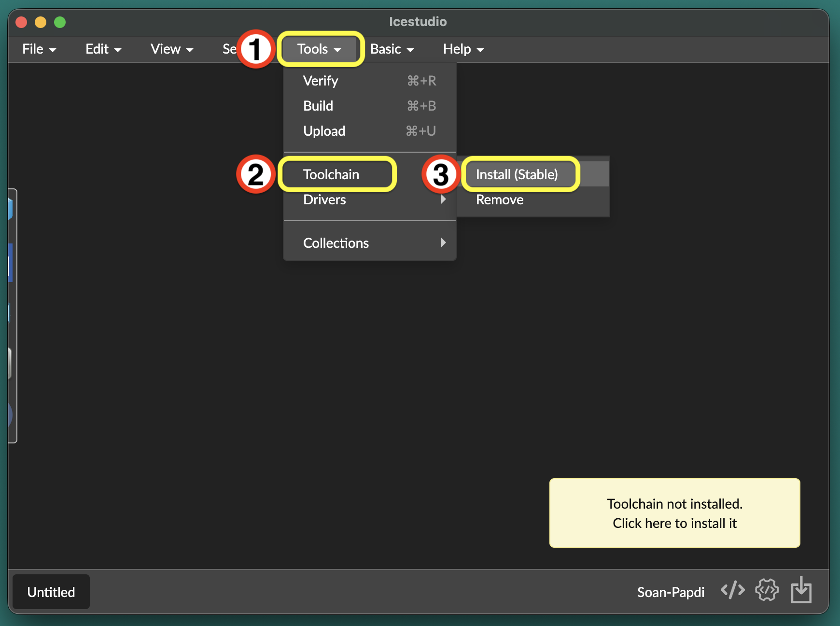The height and width of the screenshot is (626, 840).
Task: Click the 'Toolchain not installed' notification
Action: (675, 513)
